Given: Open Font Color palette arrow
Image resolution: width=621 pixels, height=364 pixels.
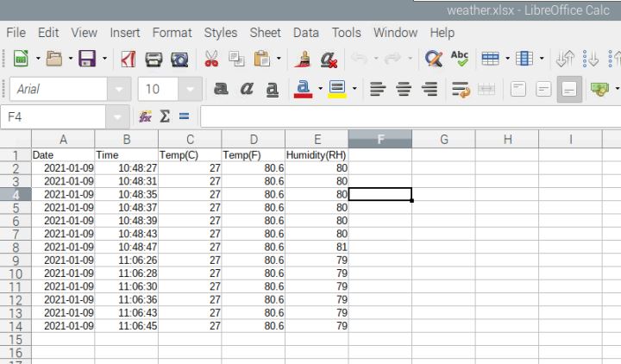Looking at the screenshot, I should (320, 89).
